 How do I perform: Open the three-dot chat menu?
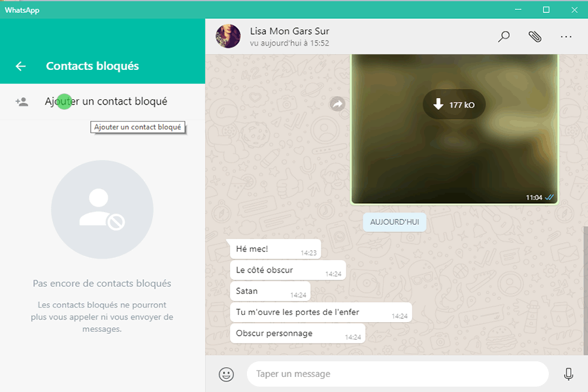point(566,37)
